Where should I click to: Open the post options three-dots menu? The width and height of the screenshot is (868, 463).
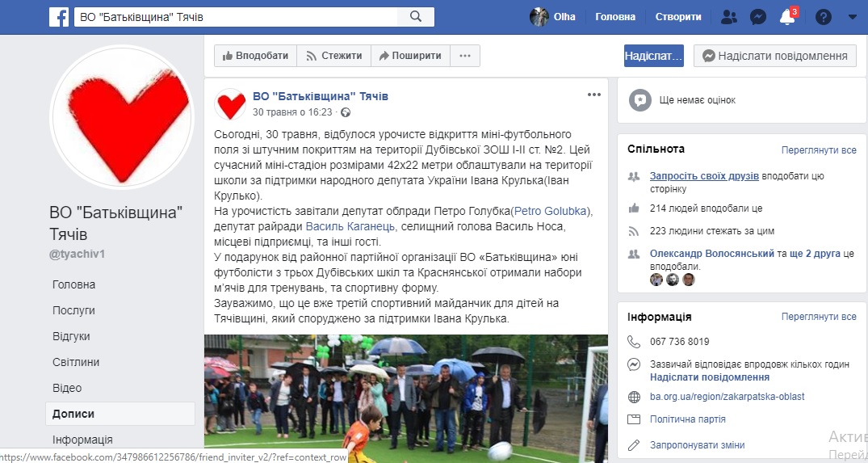(x=594, y=95)
